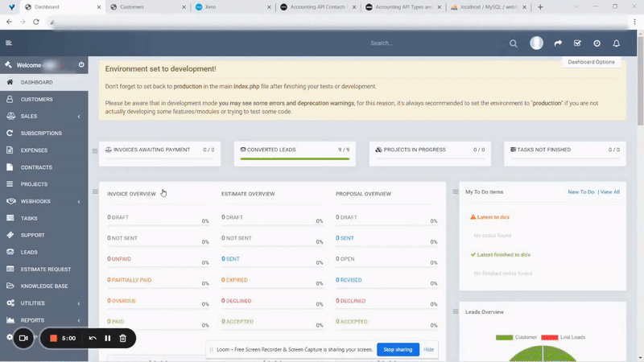This screenshot has width=644, height=362.
Task: Pause the Loom recording
Action: tap(108, 339)
